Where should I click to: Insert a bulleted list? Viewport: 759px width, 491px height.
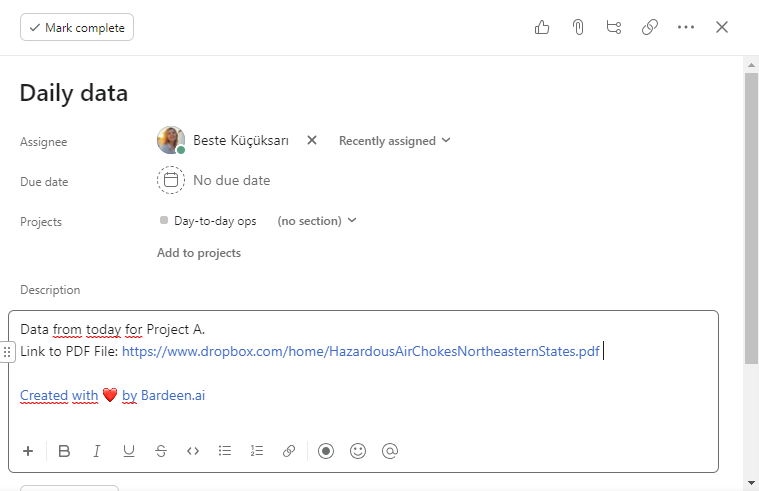click(225, 451)
